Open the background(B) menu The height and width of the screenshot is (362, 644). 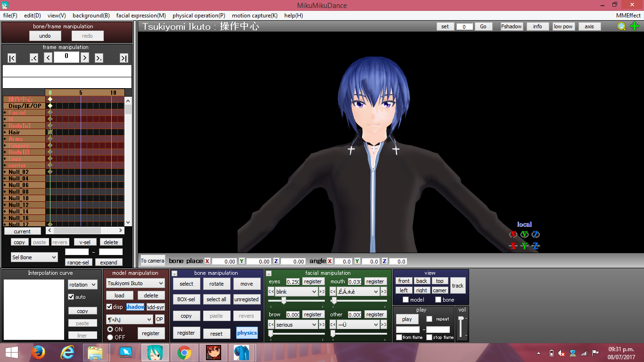click(91, 16)
